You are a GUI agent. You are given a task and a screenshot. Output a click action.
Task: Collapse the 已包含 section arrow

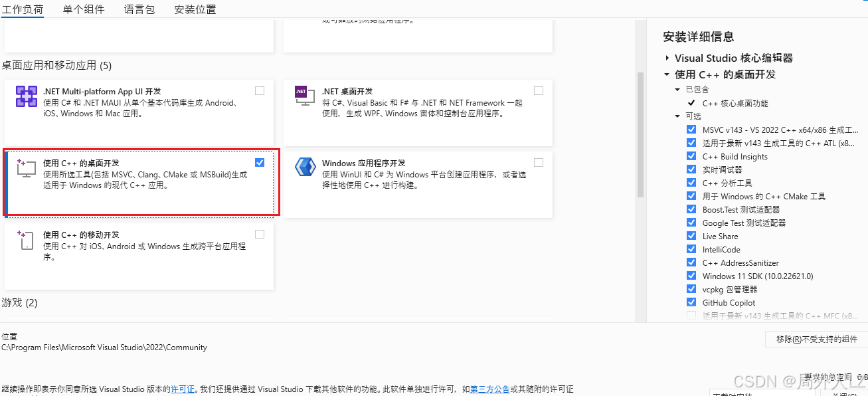pyautogui.click(x=677, y=89)
